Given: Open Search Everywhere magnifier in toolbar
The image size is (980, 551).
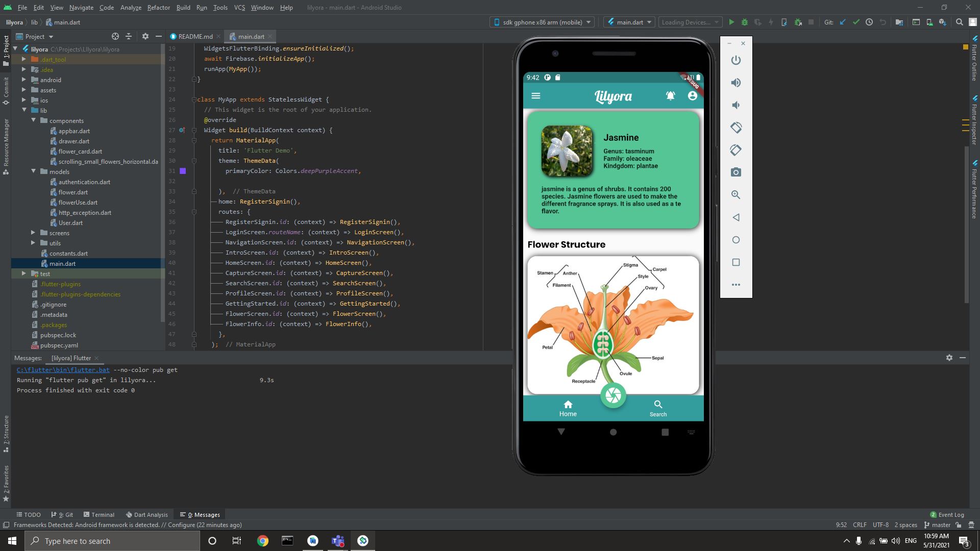Looking at the screenshot, I should tap(960, 22).
